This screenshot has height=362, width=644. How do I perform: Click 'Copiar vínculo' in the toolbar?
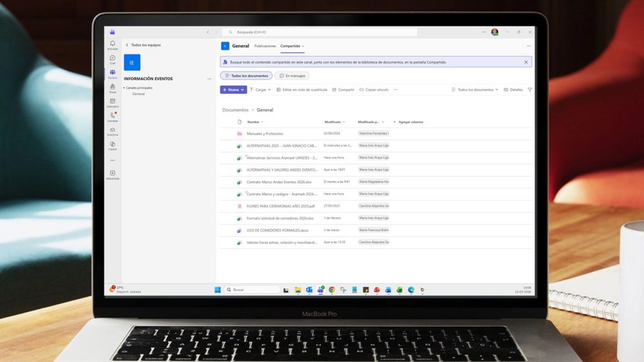click(x=374, y=90)
